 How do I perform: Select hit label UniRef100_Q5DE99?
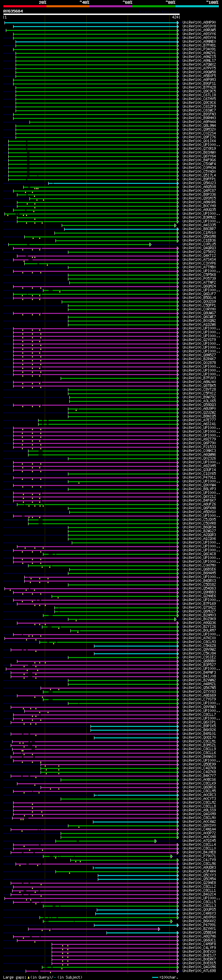tap(199, 764)
